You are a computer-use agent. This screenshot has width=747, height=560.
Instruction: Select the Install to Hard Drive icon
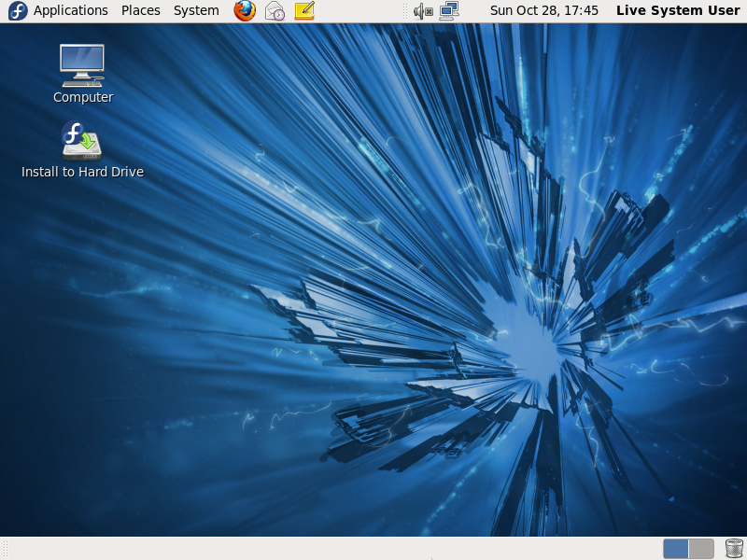pos(82,140)
